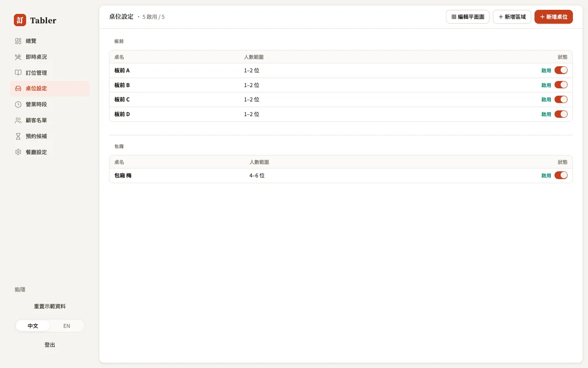Click 狀態 header in 板前 table
The height and width of the screenshot is (368, 588).
click(x=563, y=57)
